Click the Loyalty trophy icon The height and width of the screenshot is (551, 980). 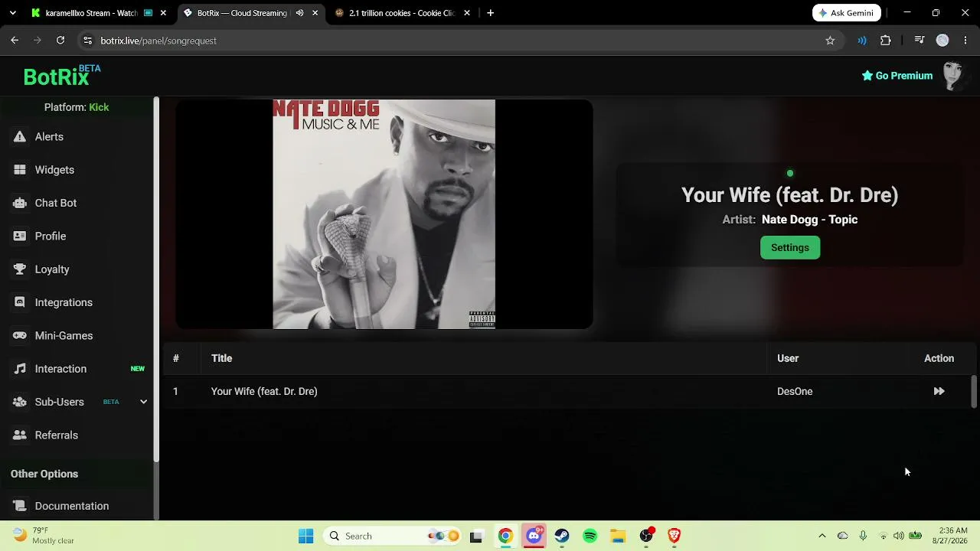20,269
